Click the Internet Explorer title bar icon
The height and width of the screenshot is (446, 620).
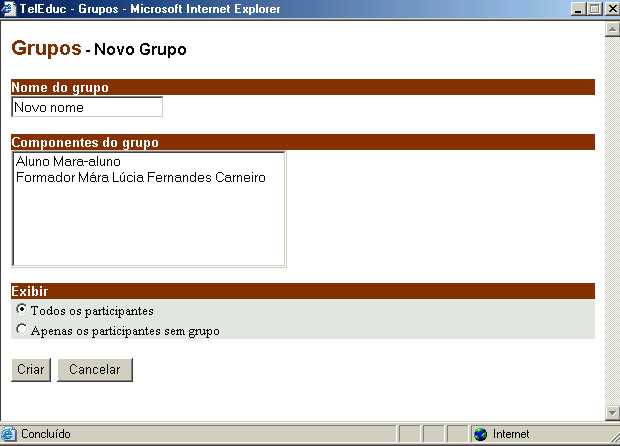tap(8, 9)
